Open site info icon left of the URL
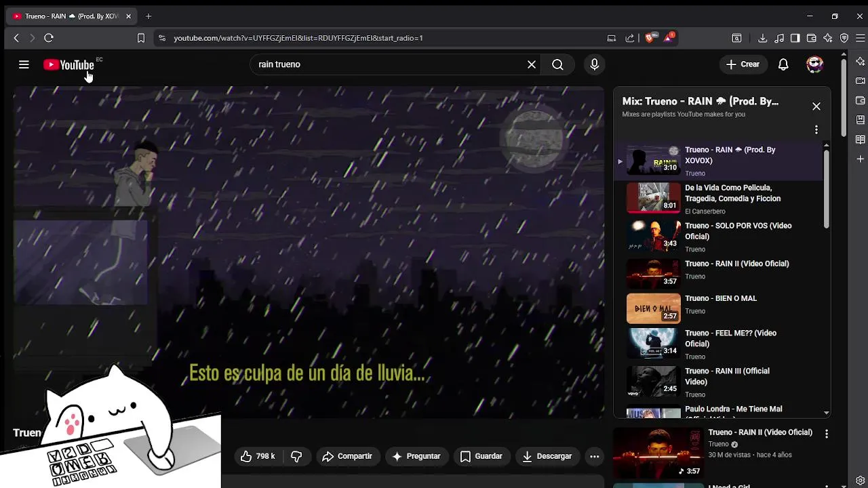The image size is (868, 488). coord(161,38)
